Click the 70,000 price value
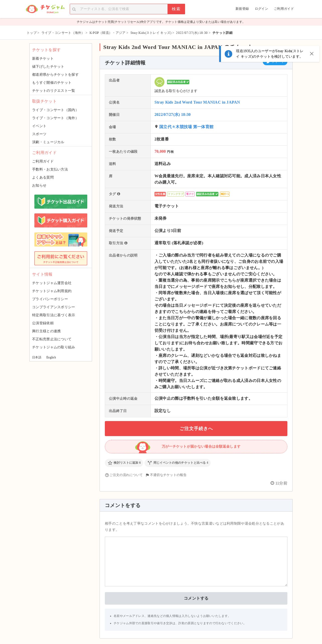 (x=160, y=151)
